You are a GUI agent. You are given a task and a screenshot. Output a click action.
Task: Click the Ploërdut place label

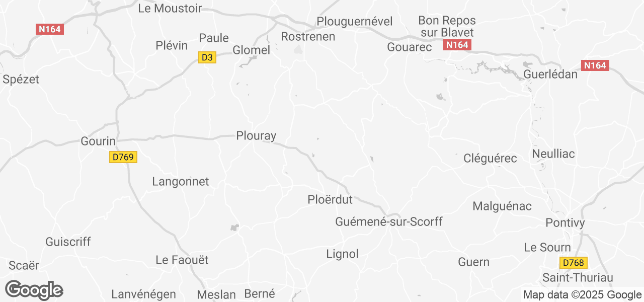click(330, 200)
